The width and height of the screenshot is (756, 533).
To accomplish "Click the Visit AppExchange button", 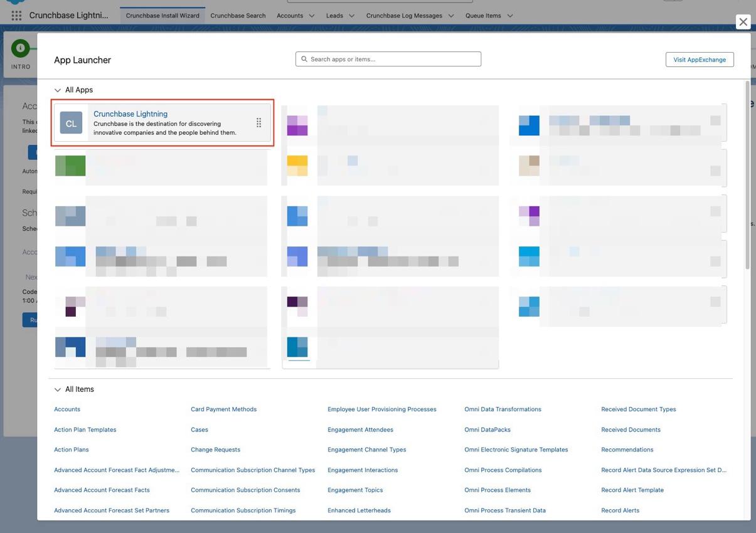I will 700,60.
